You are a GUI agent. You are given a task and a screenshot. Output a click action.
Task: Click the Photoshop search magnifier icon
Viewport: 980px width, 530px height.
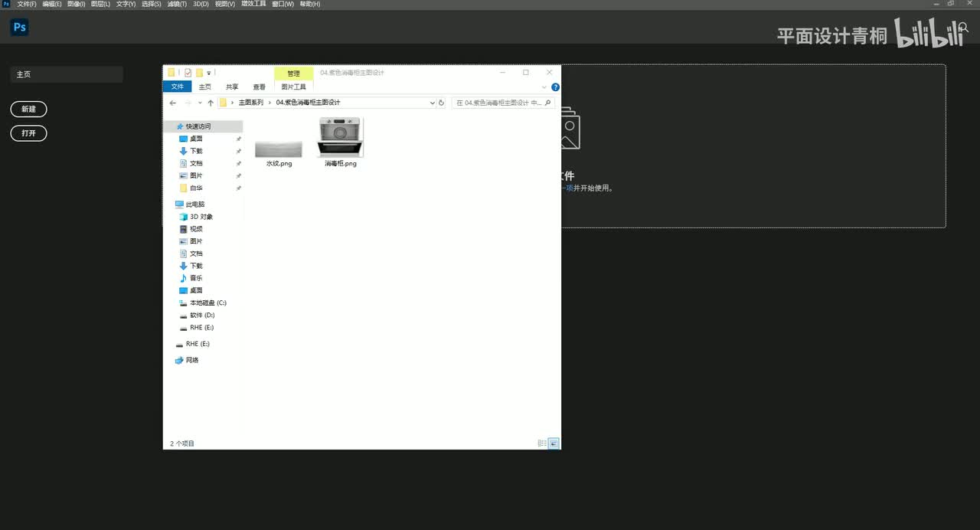pos(963,28)
